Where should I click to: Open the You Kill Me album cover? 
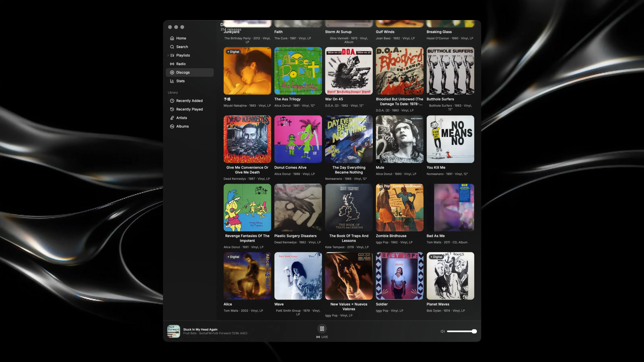tap(450, 139)
